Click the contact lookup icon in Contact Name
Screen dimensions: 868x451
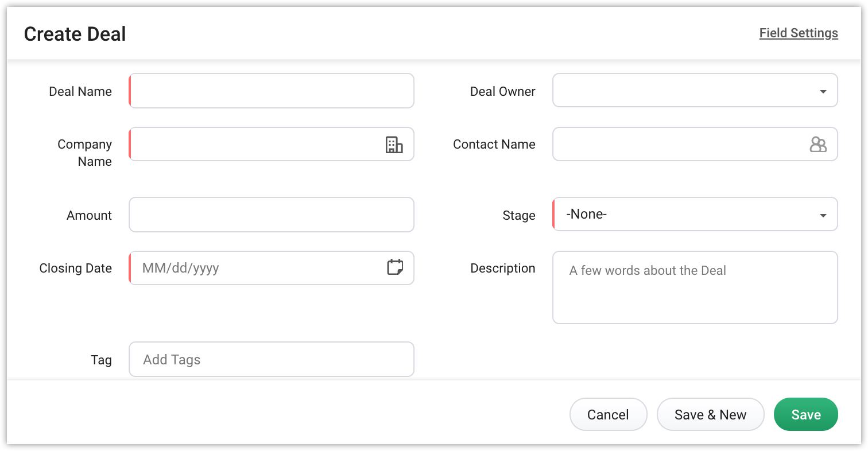click(x=818, y=145)
